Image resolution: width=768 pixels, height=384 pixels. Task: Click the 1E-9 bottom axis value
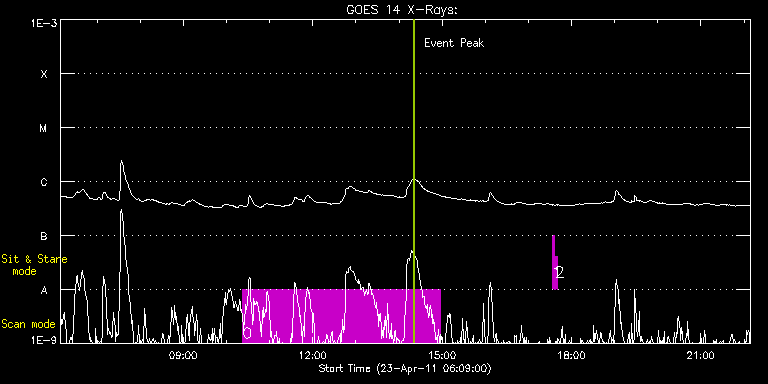[43, 340]
